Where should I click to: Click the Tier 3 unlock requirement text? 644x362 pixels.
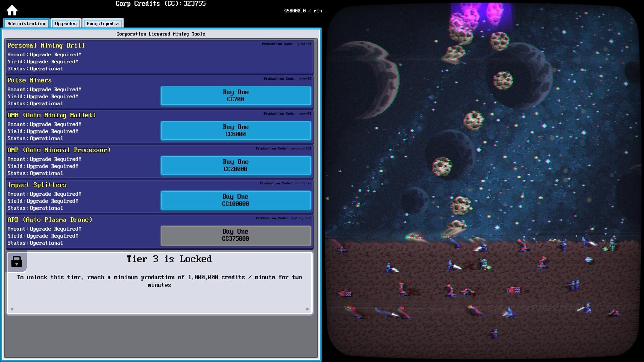(160, 281)
